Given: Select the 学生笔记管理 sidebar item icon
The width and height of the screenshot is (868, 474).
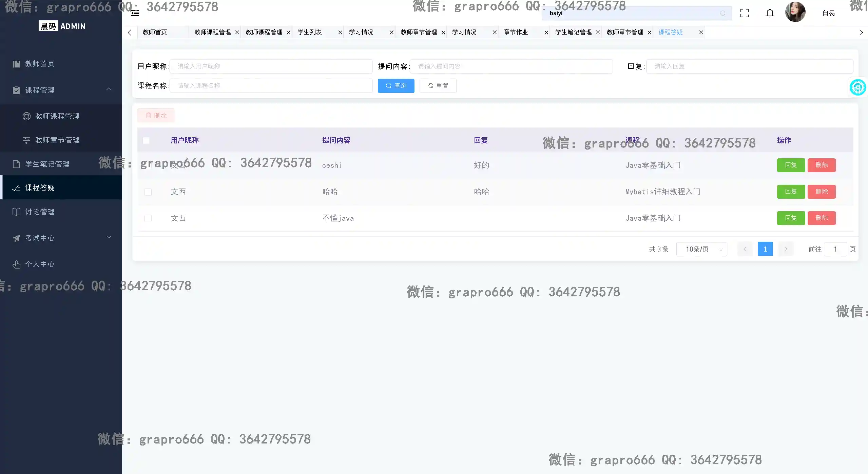Looking at the screenshot, I should [16, 164].
